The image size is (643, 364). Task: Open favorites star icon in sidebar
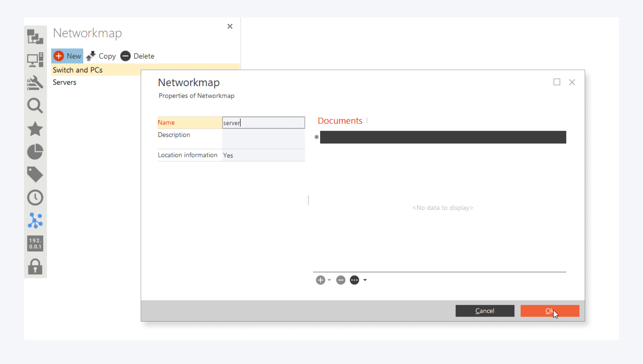[35, 129]
